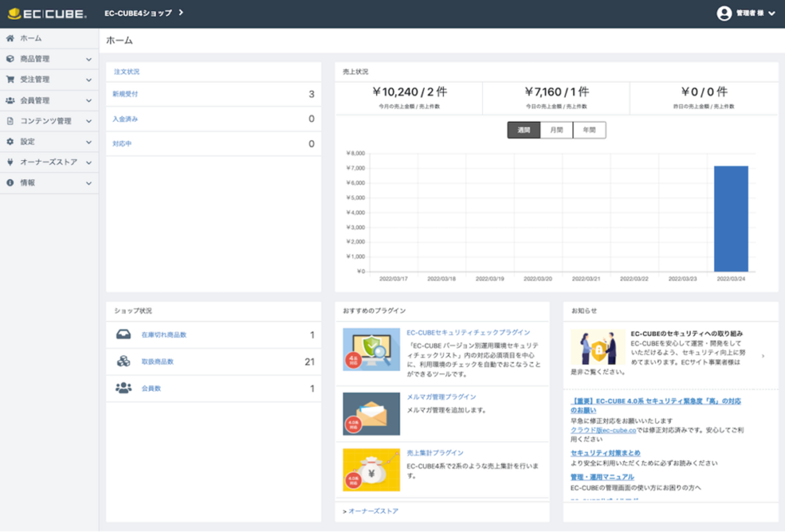Switch sales chart to 月間 view
Viewport: 785px width, 532px height.
556,130
